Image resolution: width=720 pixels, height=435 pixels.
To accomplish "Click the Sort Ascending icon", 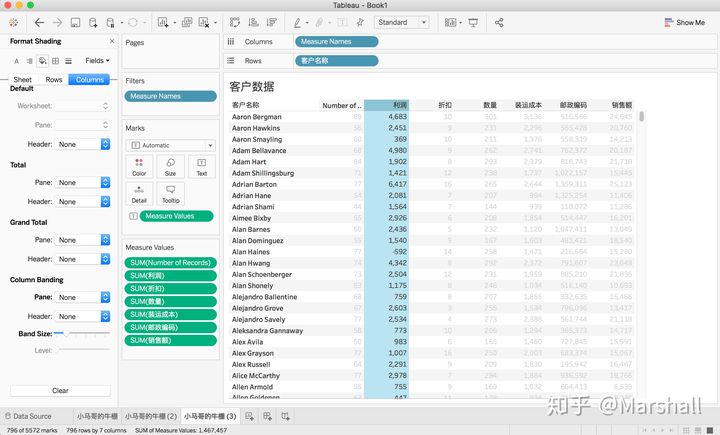I will 253,23.
